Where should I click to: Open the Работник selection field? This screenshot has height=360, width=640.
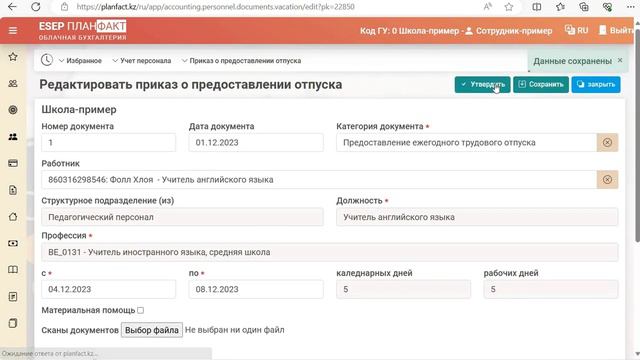pyautogui.click(x=319, y=180)
